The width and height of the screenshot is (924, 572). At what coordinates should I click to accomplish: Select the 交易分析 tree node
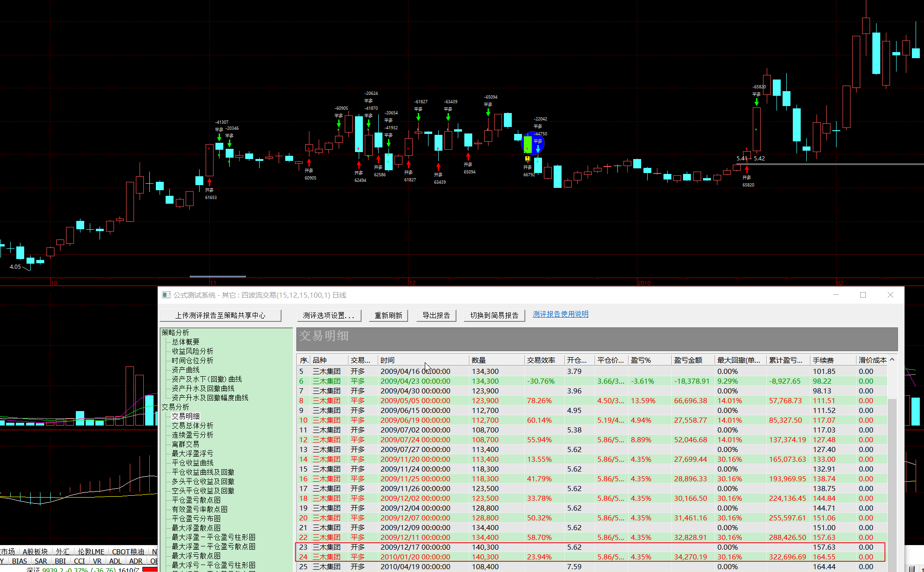175,407
